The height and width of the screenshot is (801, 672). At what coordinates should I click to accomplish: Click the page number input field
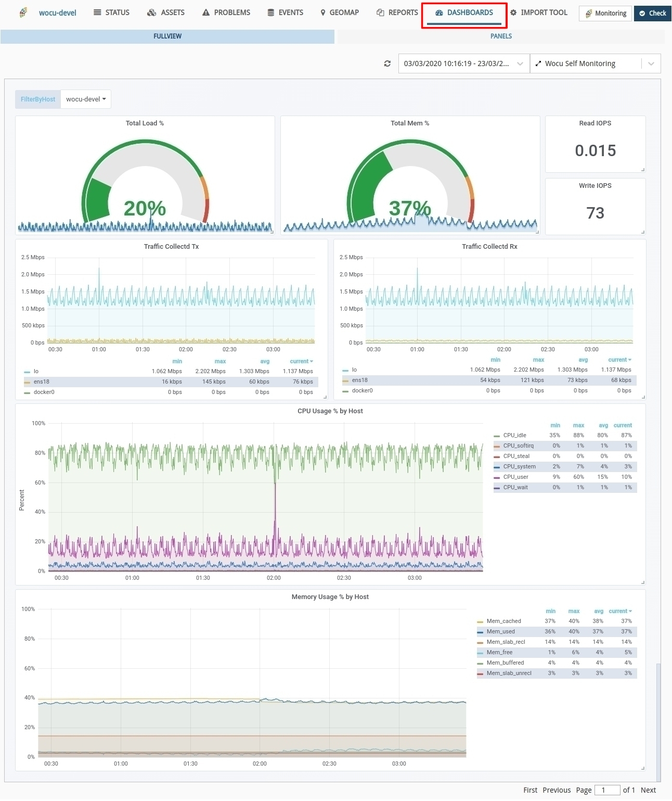tap(607, 791)
